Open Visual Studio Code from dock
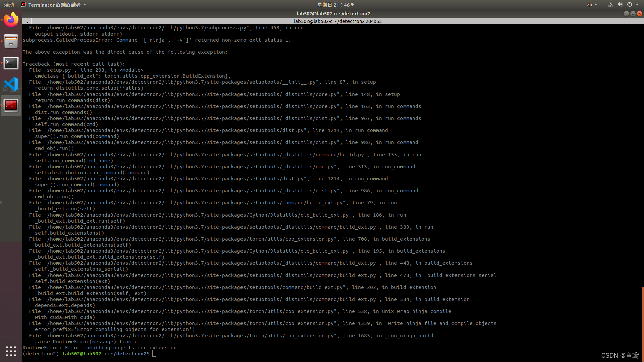Viewport: 644px width, 362px height. tap(11, 84)
